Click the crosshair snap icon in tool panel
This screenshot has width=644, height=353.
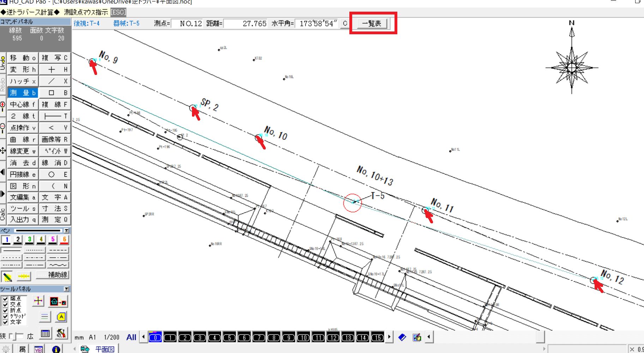click(x=38, y=301)
